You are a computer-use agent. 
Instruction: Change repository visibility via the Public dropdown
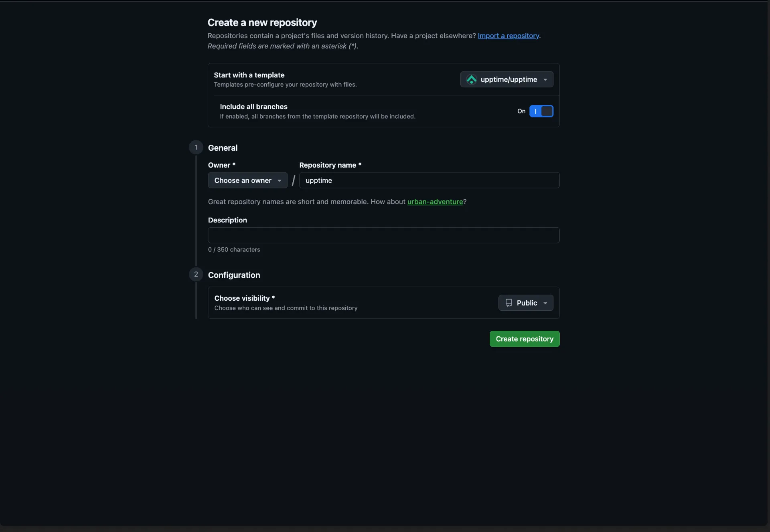point(525,303)
